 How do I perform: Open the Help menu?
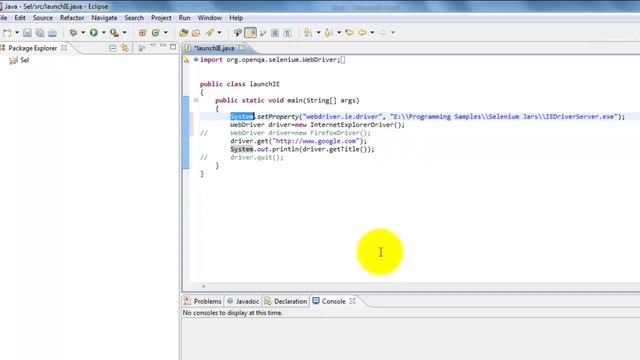[236, 18]
